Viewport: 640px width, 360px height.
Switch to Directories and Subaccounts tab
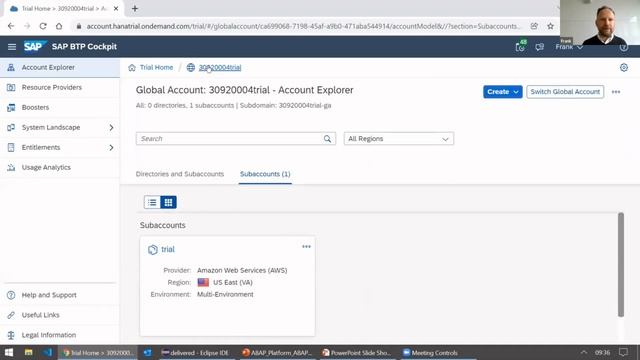(180, 174)
